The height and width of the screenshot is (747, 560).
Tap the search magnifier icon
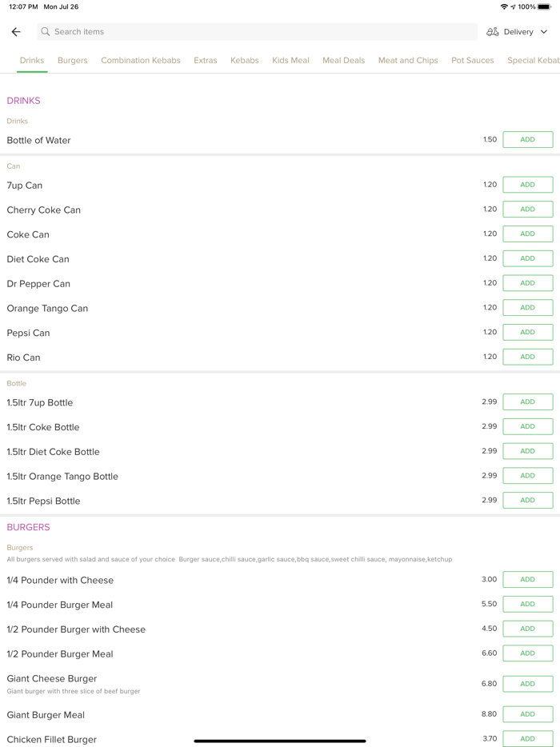(46, 32)
